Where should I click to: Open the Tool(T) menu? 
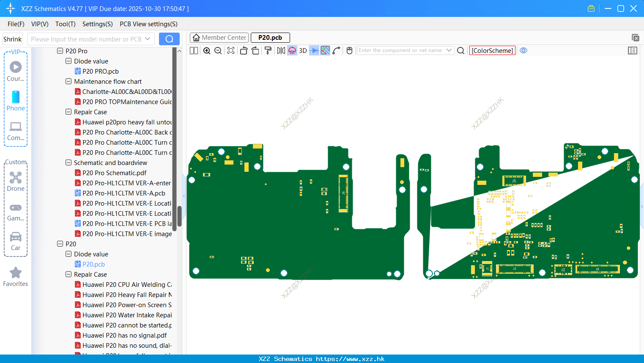[66, 24]
